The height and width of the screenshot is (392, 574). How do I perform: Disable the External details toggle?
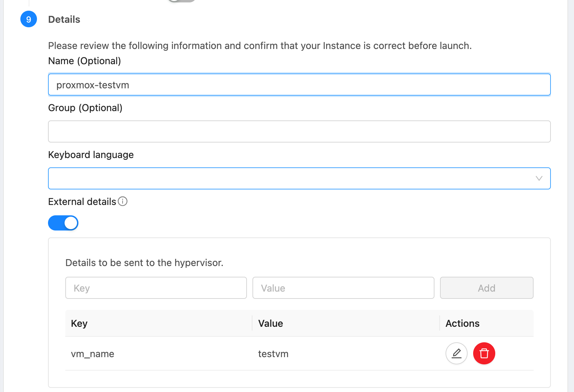point(63,223)
